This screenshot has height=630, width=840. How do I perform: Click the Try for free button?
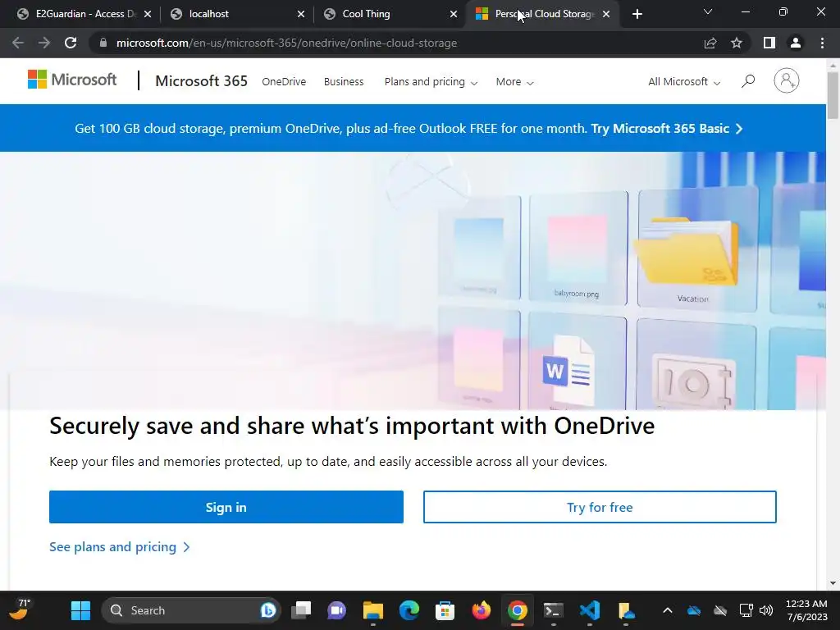(600, 507)
